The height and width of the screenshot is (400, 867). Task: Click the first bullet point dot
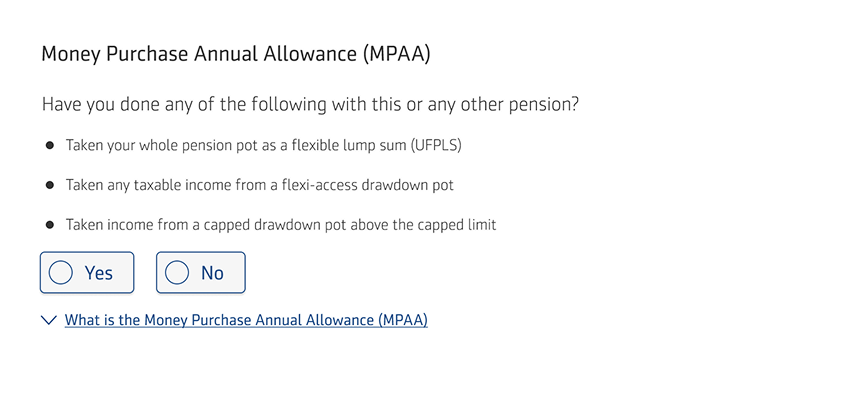click(50, 146)
